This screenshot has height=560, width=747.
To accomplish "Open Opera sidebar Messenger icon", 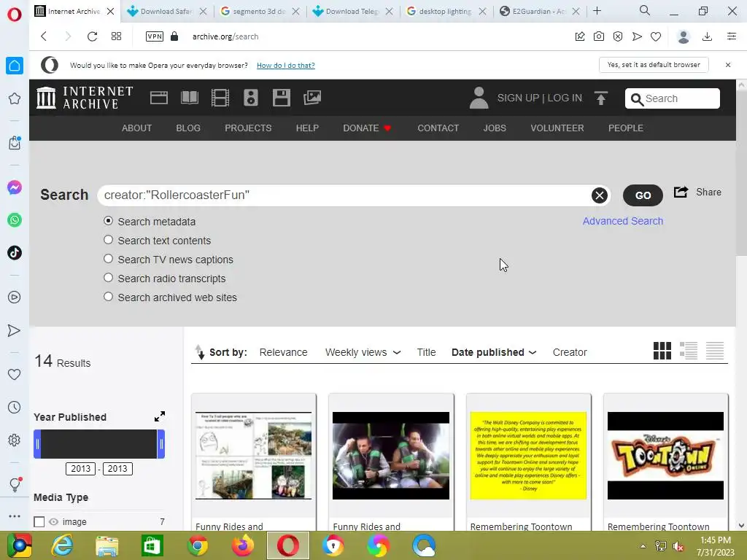I will [x=15, y=187].
